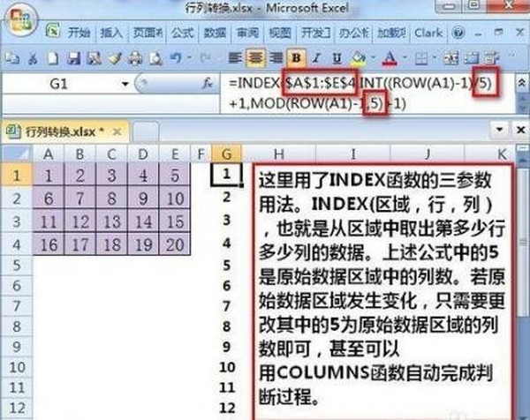This screenshot has width=530, height=420.
Task: Open font color dropdown arrow
Action: click(405, 57)
